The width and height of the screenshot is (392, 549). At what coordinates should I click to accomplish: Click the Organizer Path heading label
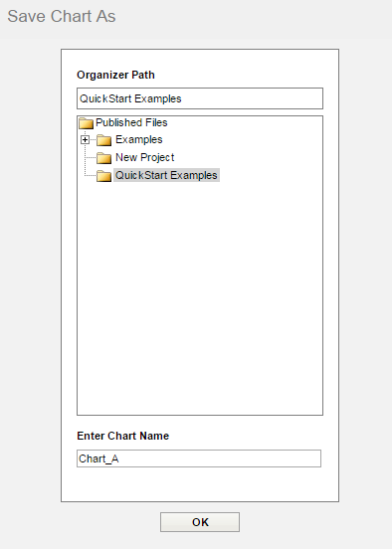(x=115, y=75)
